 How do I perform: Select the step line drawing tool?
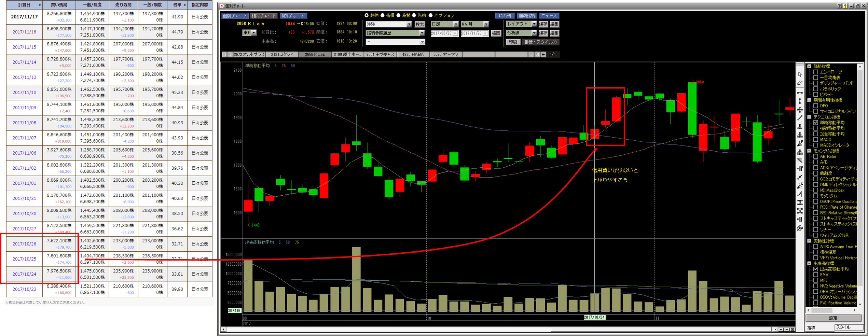800,177
